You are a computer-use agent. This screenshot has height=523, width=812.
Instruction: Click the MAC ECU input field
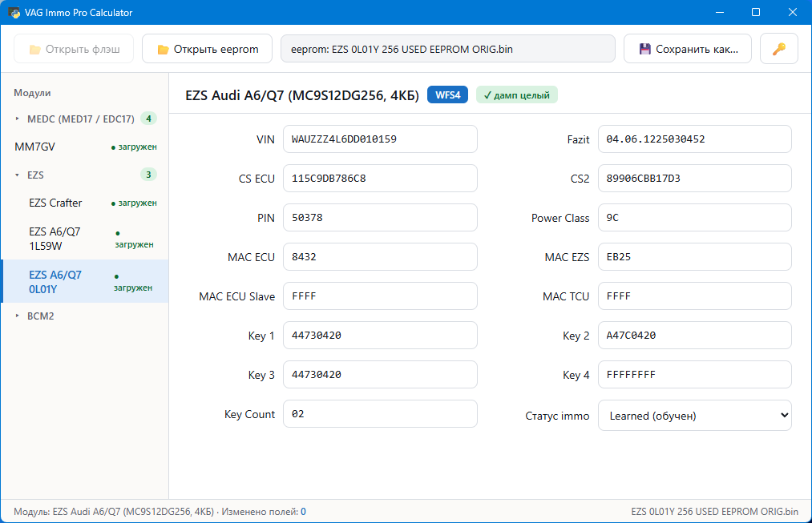point(380,257)
